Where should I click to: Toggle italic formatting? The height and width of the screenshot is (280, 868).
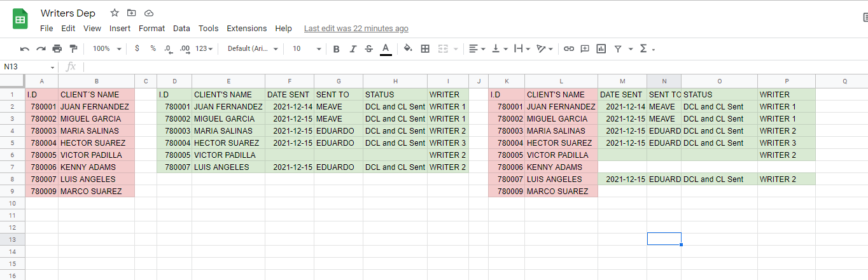(x=353, y=48)
